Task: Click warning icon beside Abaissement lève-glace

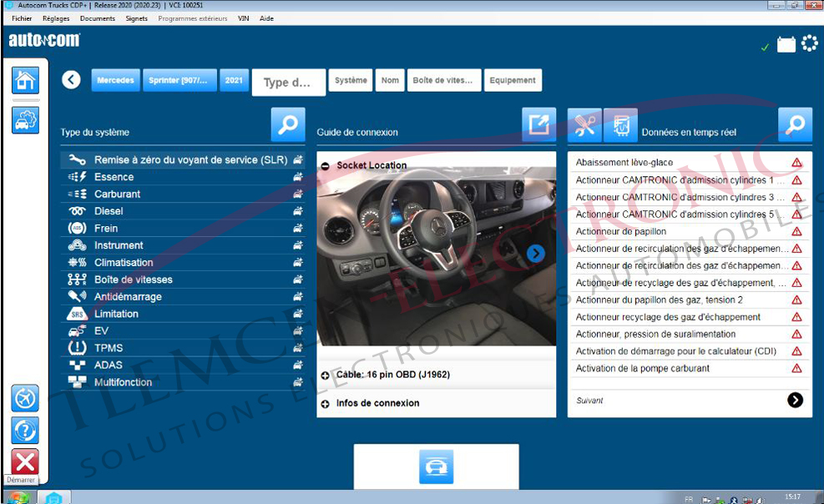Action: (x=796, y=163)
